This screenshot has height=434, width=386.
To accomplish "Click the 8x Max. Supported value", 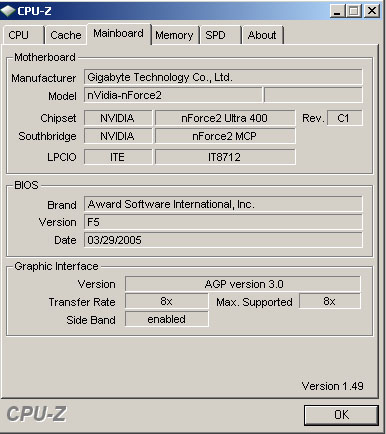I will [x=330, y=301].
